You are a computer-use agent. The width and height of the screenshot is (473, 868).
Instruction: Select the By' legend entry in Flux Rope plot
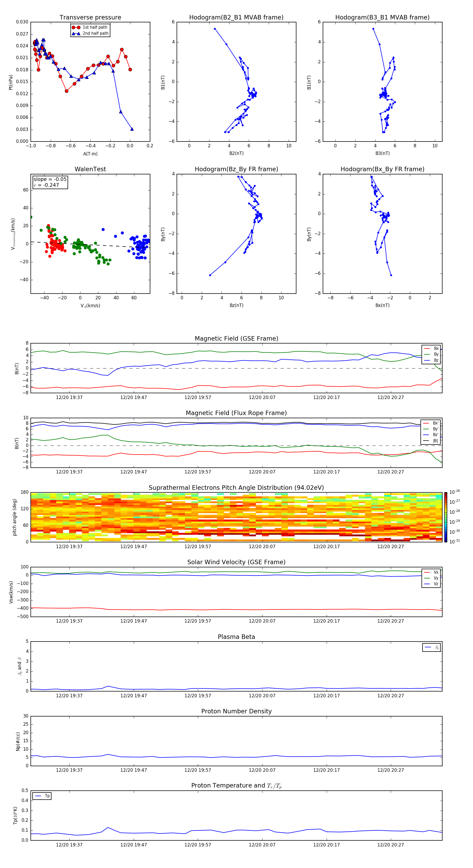[x=431, y=429]
